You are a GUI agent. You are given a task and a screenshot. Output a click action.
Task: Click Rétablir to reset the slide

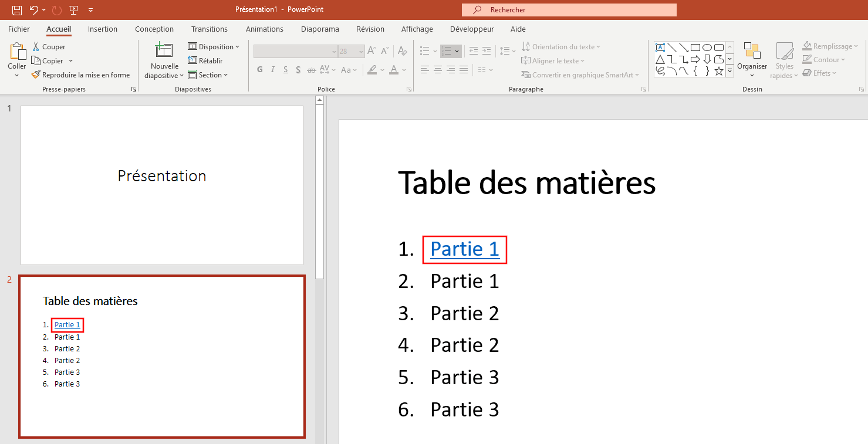click(x=205, y=61)
